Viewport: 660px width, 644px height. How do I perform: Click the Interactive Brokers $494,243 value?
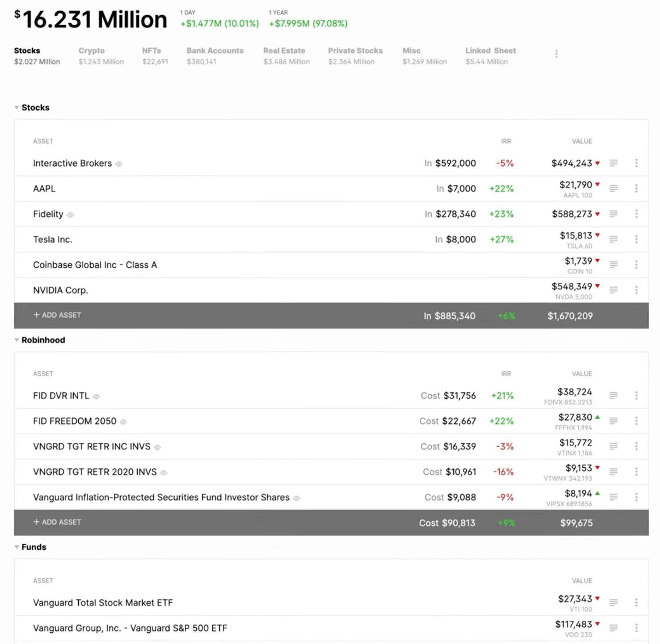pos(571,163)
